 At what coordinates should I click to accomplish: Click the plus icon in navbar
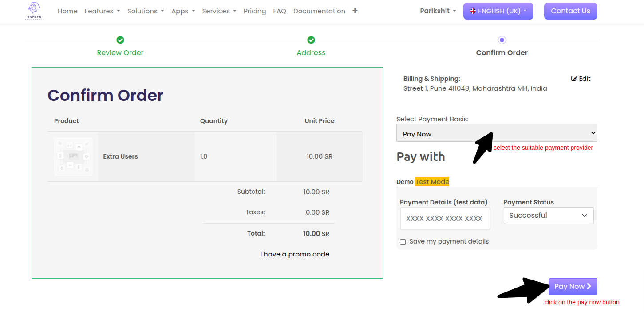tap(355, 11)
